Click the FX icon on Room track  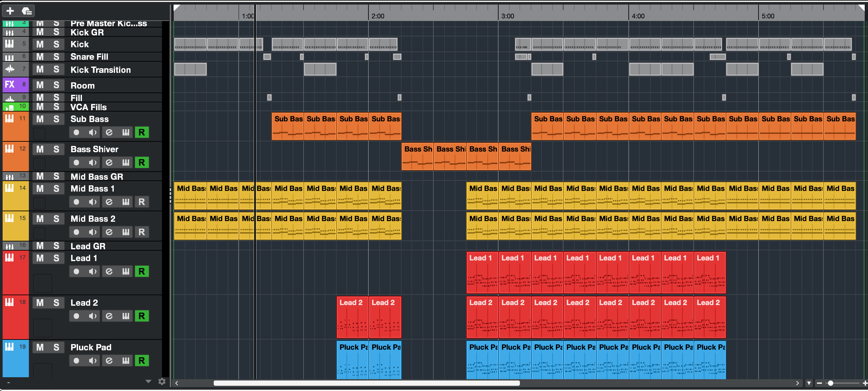tap(10, 84)
